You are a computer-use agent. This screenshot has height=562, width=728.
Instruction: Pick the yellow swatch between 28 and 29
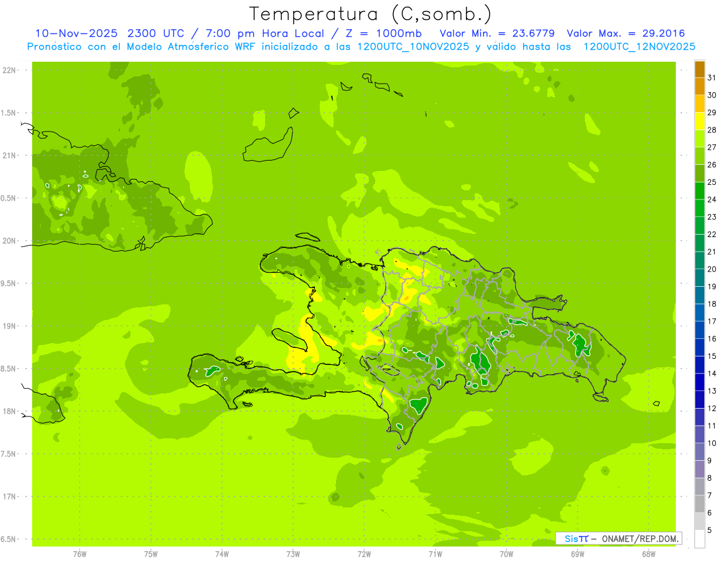pyautogui.click(x=699, y=121)
